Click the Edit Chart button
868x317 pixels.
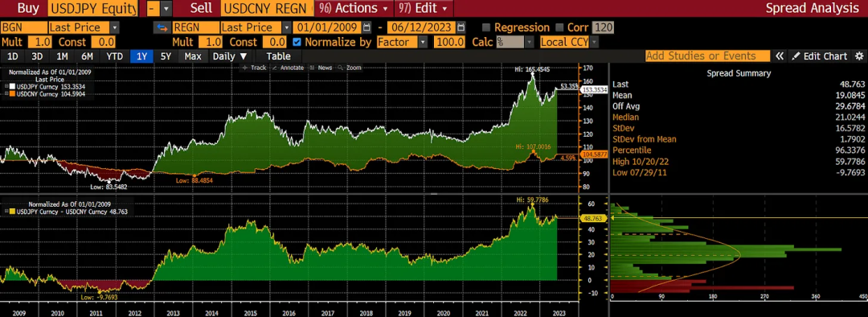tap(819, 56)
